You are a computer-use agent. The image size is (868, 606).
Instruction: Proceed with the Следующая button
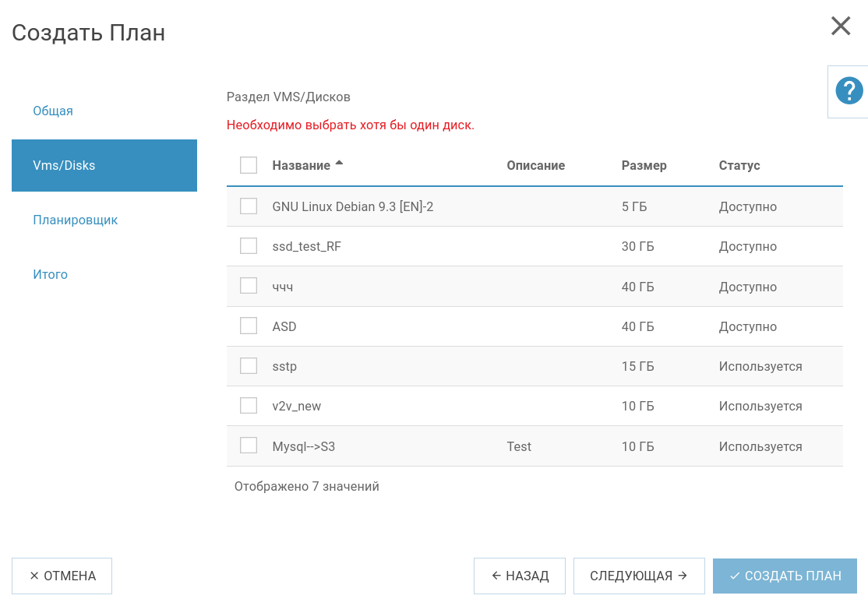tap(639, 576)
